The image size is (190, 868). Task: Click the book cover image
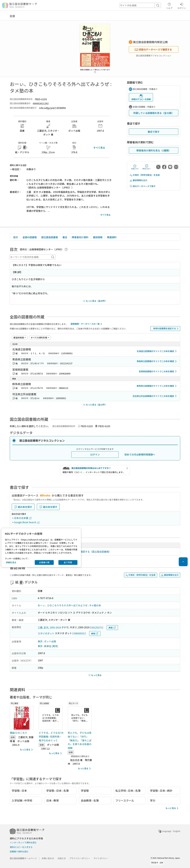coord(95,45)
